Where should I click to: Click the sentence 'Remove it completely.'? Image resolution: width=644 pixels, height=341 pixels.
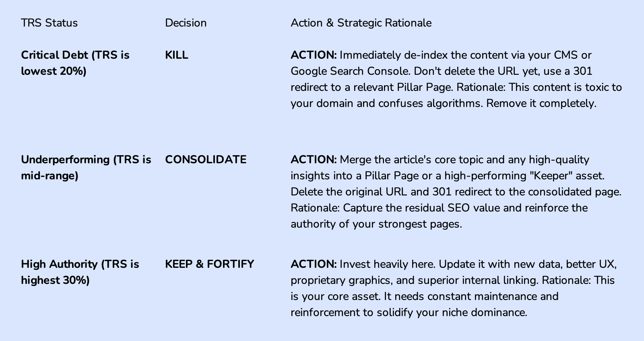click(541, 103)
